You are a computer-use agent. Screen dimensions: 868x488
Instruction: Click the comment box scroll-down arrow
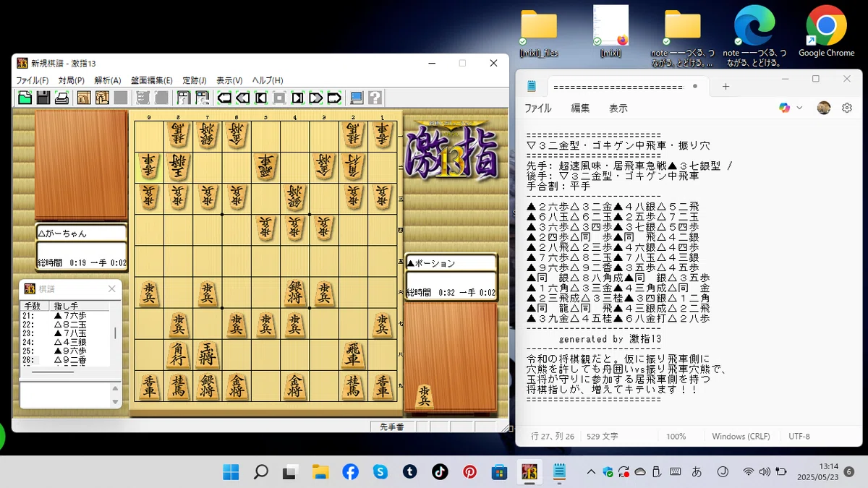pos(115,401)
